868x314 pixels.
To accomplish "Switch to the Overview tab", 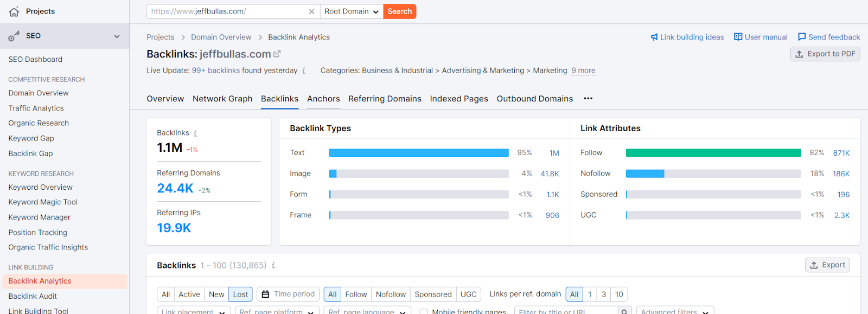I will click(x=165, y=99).
